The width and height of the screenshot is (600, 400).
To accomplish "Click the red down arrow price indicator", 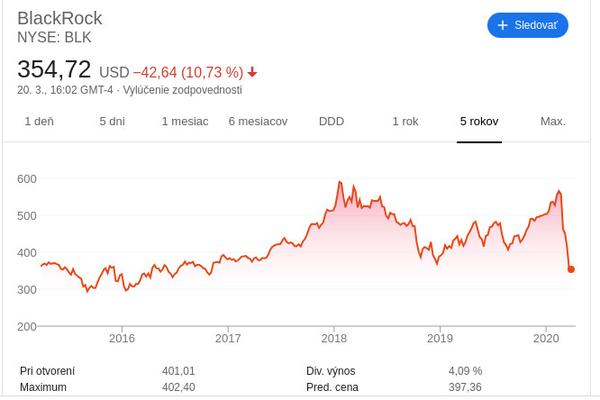I will pos(253,72).
